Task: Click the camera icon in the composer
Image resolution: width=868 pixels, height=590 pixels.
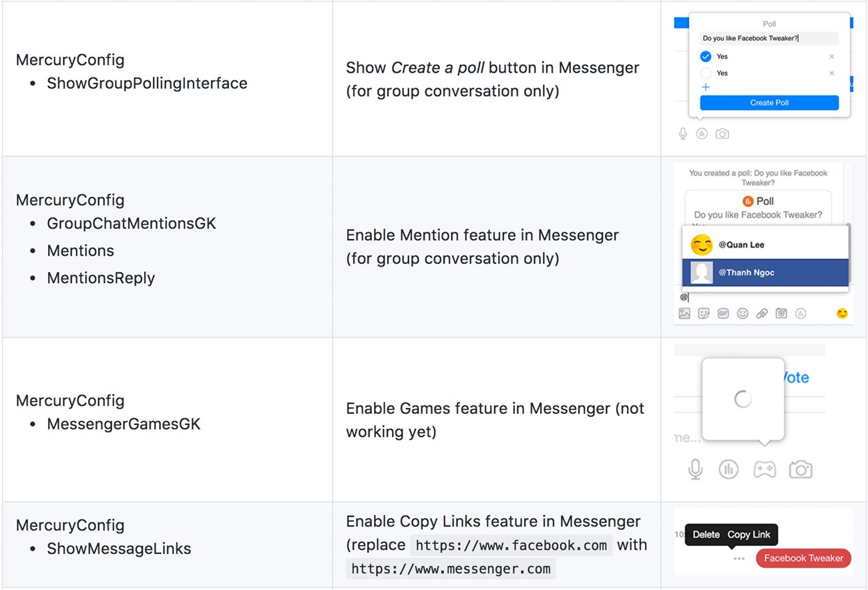Action: click(x=781, y=312)
